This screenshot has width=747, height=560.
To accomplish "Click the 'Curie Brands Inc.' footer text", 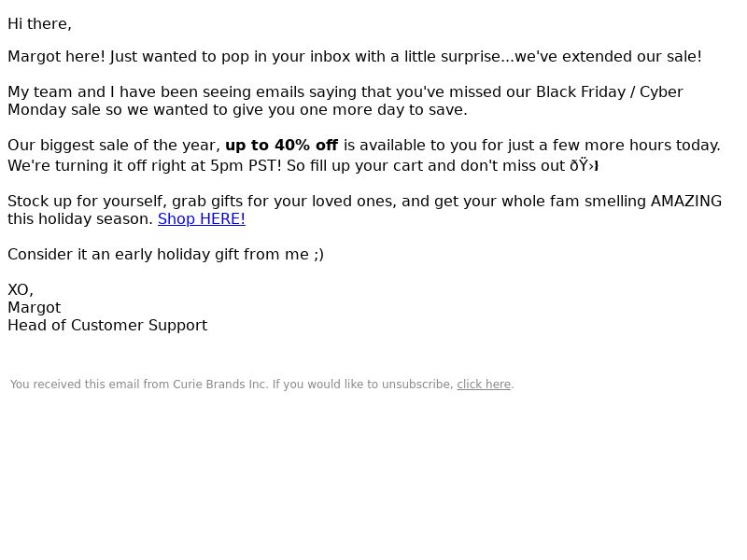I will (x=220, y=385).
